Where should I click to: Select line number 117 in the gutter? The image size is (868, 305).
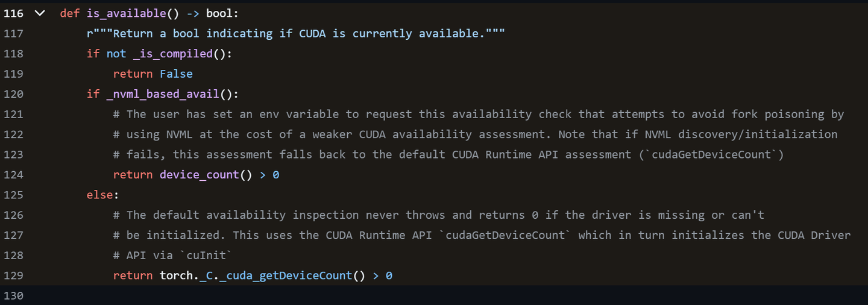pyautogui.click(x=13, y=33)
